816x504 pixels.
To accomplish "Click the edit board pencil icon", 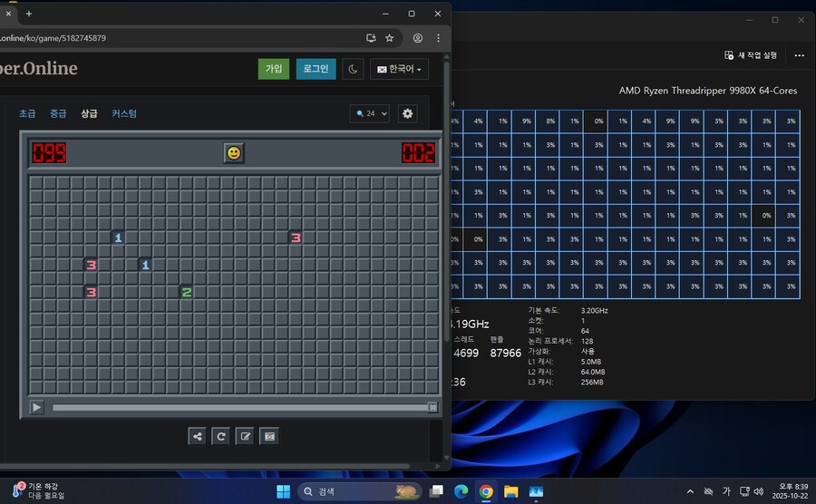I will click(x=245, y=436).
